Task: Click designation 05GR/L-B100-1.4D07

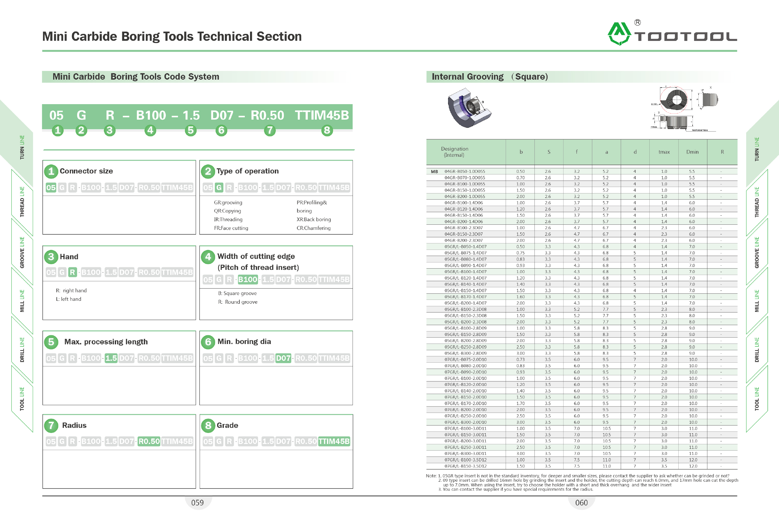Action: pos(465,272)
